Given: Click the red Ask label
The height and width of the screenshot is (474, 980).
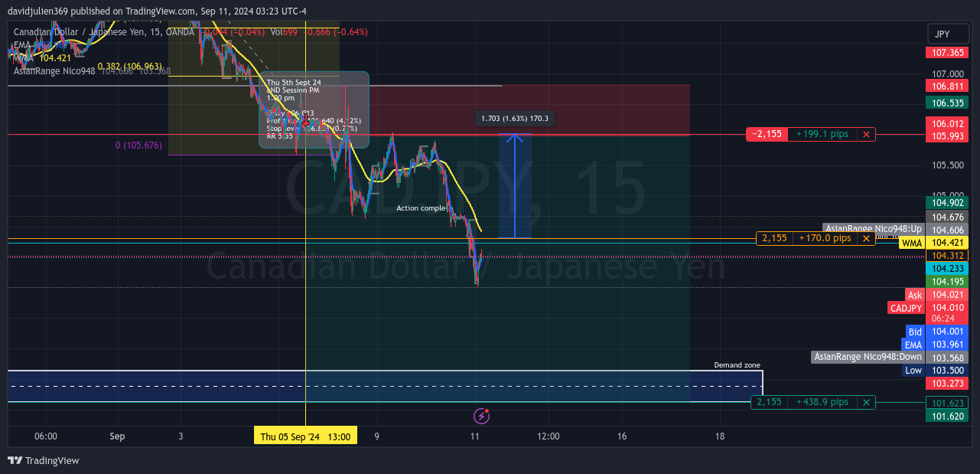Looking at the screenshot, I should point(915,295).
